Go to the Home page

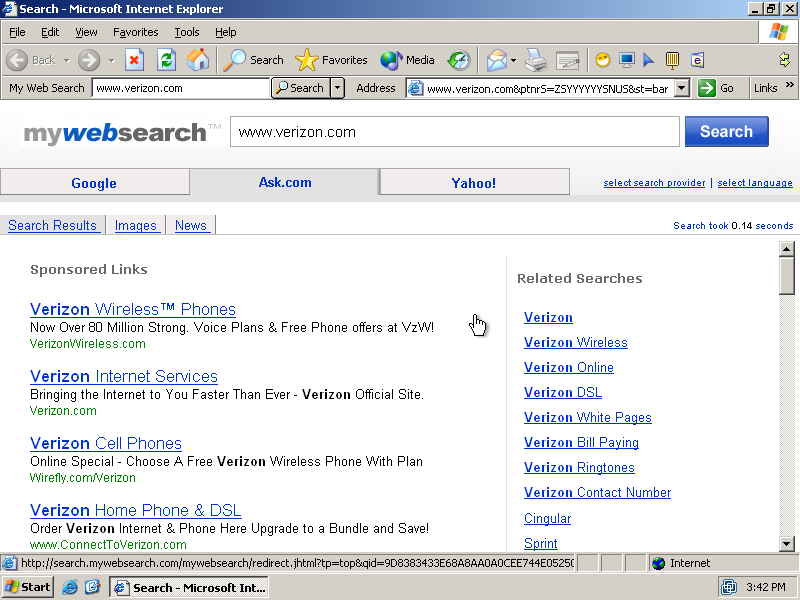pos(198,60)
